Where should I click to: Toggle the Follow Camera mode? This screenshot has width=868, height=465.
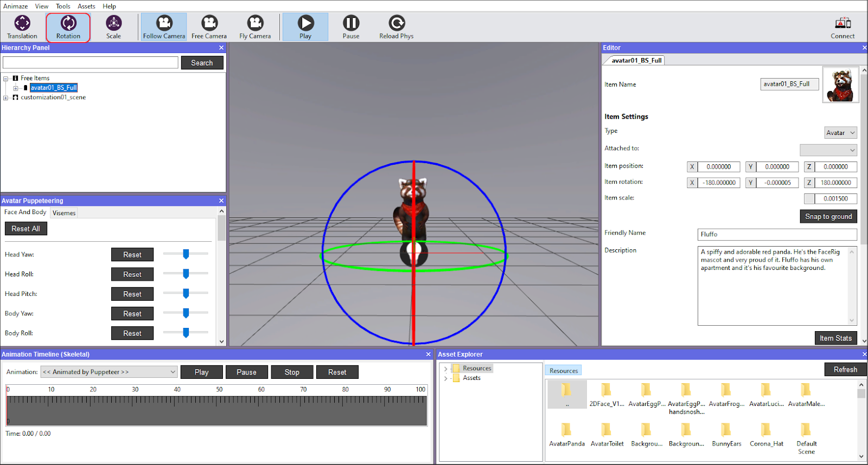tap(164, 27)
